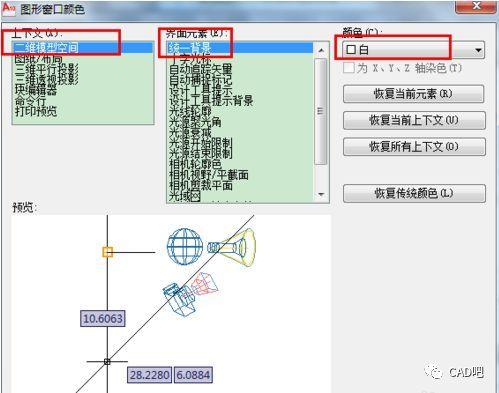Screen dimensions: 499x393
Task: Click 恢复所有上下文(O) button
Action: pos(414,147)
